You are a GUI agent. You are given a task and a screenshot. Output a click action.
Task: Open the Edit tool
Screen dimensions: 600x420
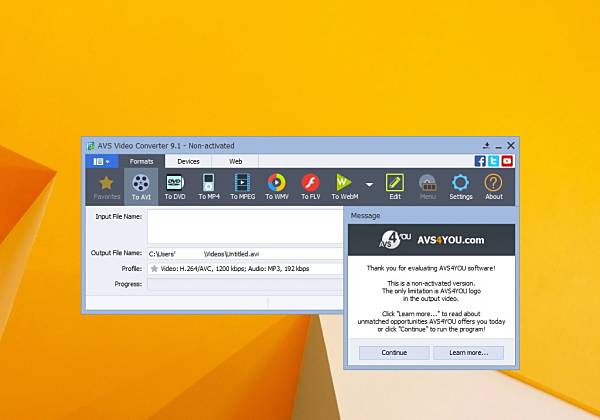click(395, 187)
